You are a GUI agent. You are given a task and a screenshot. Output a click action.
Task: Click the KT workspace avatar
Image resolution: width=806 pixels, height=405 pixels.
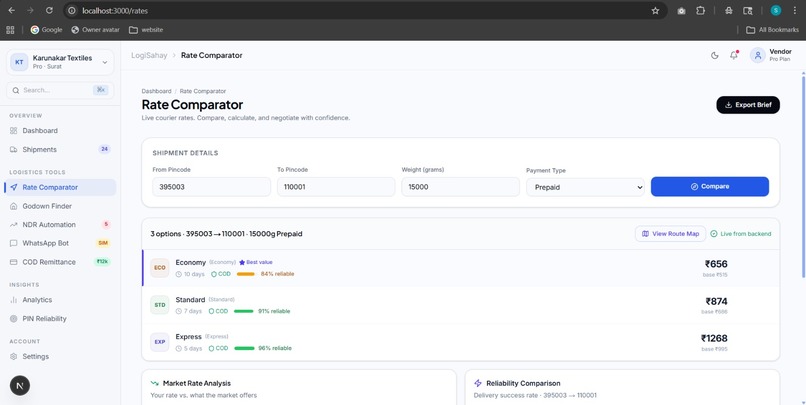coord(19,62)
